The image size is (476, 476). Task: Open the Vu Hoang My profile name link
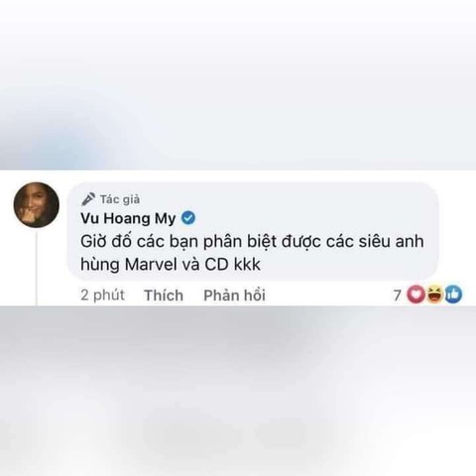pos(128,218)
